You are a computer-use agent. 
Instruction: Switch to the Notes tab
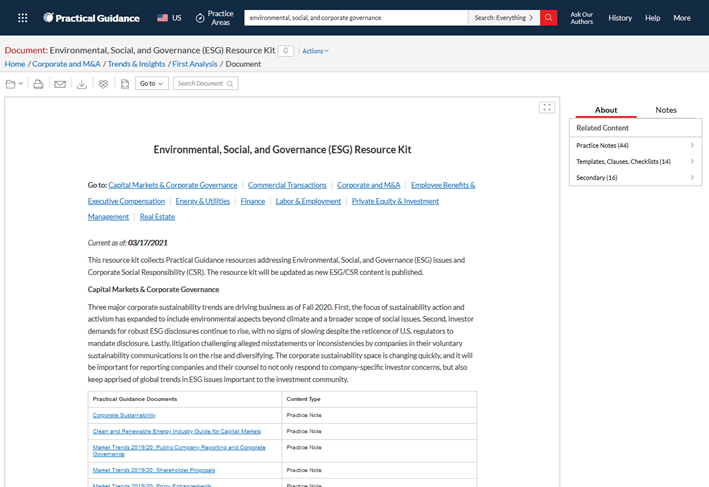pos(666,110)
